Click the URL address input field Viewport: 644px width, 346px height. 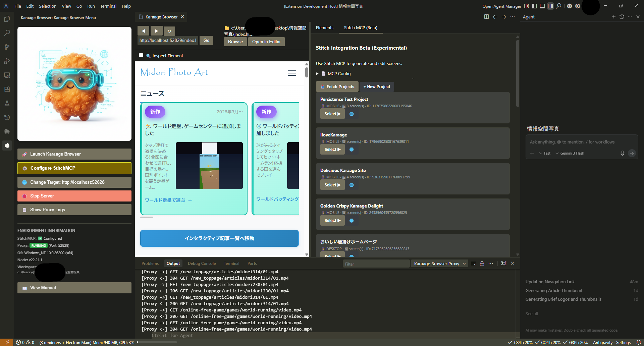point(168,41)
